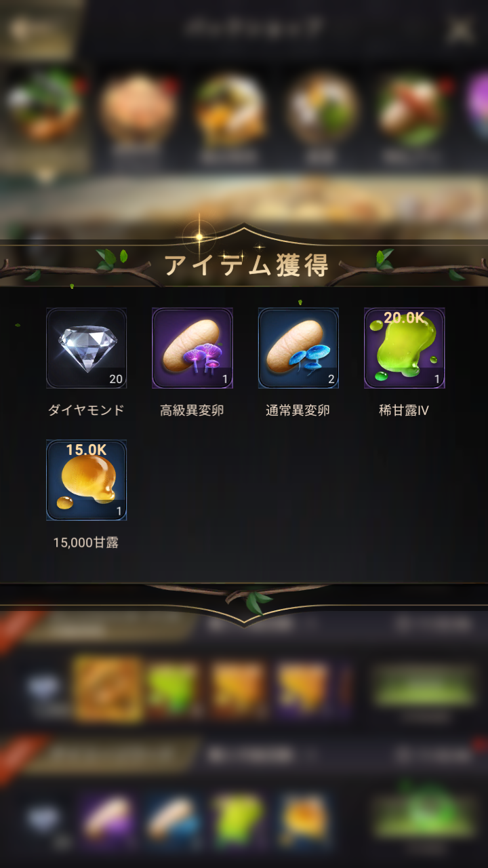Select the first blurred shop category thumbnail
This screenshot has width=488, height=868.
[43, 106]
